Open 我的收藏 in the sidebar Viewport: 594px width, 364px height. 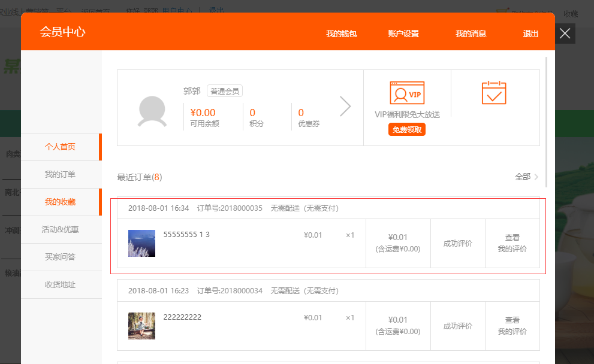point(60,202)
